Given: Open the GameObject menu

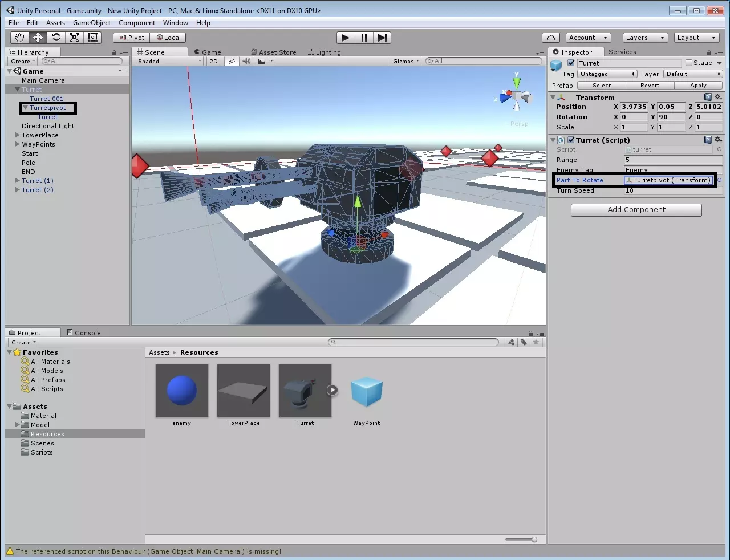Looking at the screenshot, I should point(91,23).
